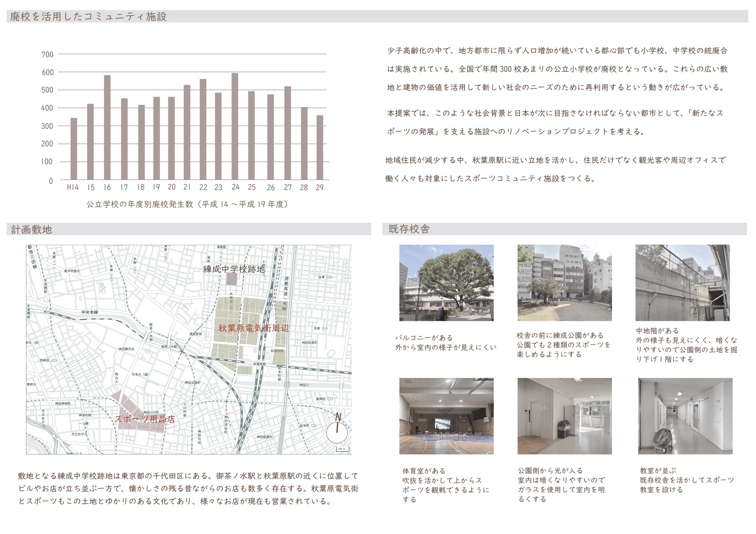Image resolution: width=756 pixels, height=534 pixels.
Task: Click the 練成公園 park photo
Action: 564,283
